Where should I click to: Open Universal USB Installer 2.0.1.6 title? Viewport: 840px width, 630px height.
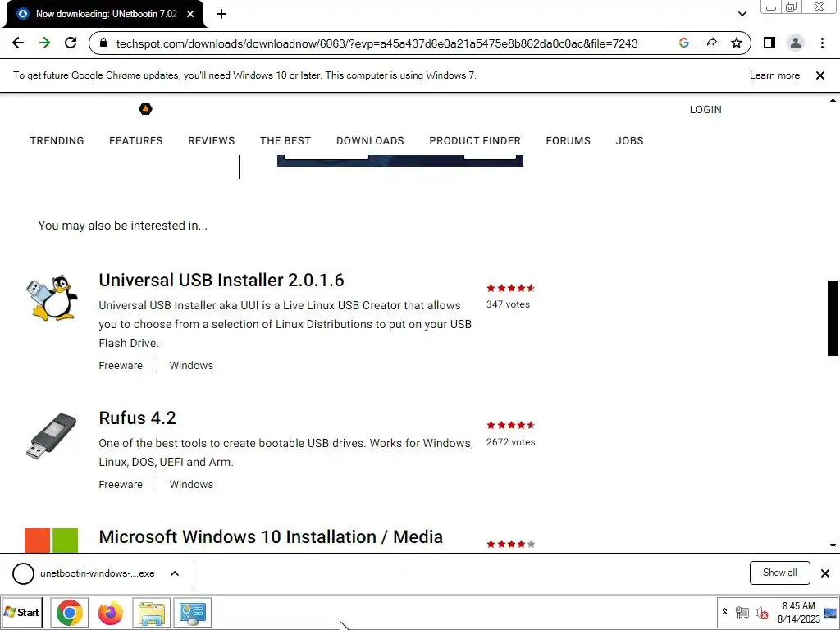(x=221, y=281)
